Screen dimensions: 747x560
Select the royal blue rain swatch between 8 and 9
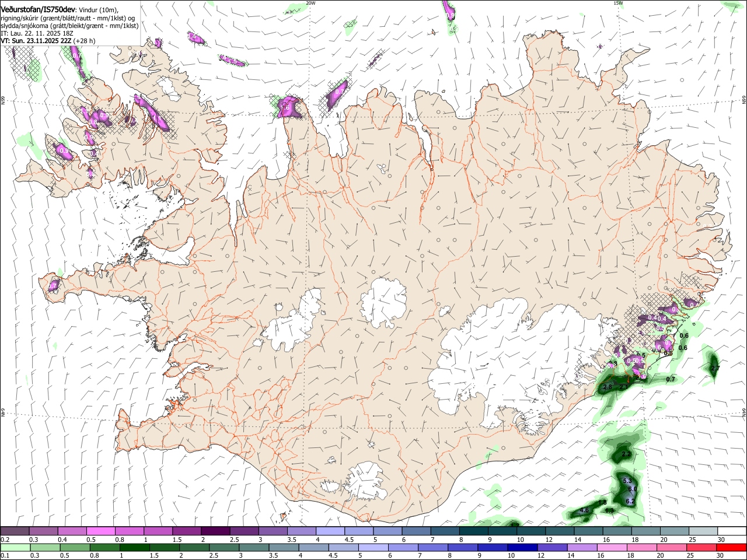462,547
